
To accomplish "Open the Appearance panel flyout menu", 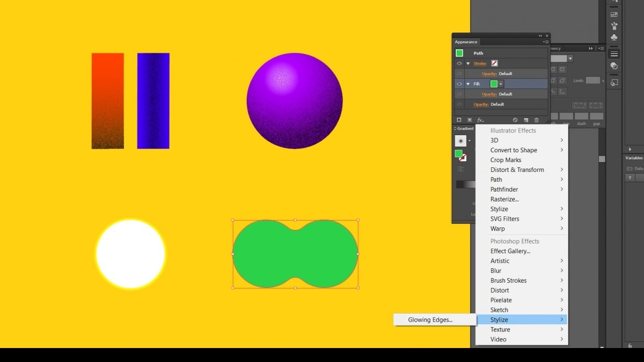I will (546, 41).
